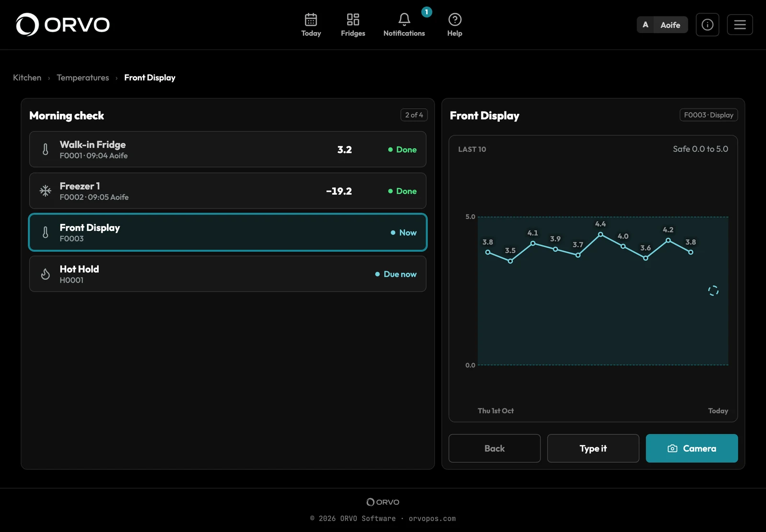Click the Aoife avatar letter A
This screenshot has height=532, width=766.
(x=645, y=25)
